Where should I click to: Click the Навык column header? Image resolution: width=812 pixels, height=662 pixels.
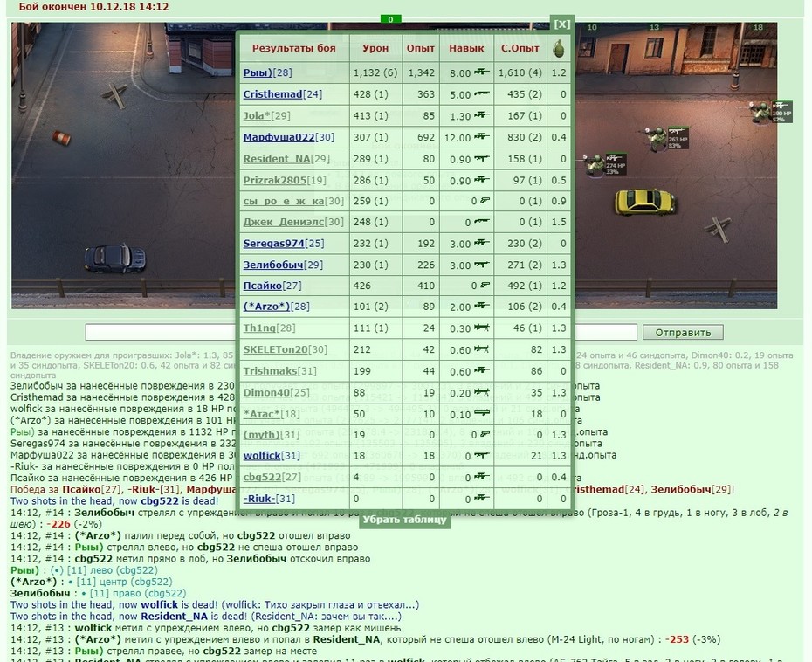pos(466,48)
